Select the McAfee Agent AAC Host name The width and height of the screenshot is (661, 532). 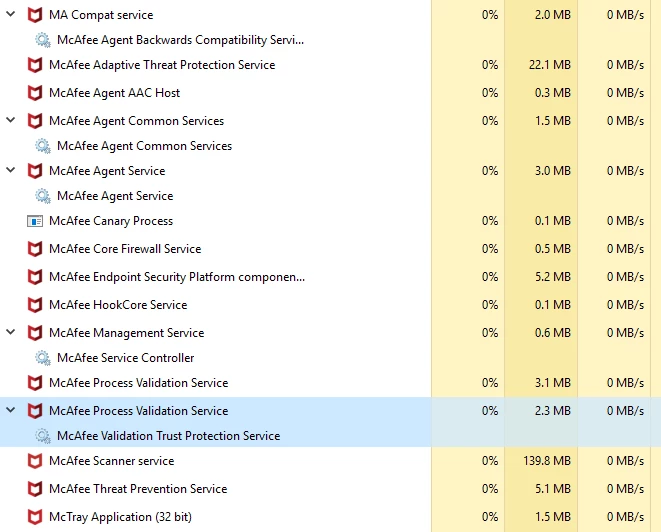click(x=114, y=93)
